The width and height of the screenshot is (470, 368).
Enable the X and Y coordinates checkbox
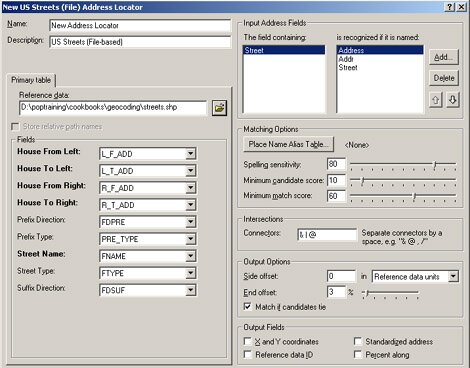coord(248,341)
